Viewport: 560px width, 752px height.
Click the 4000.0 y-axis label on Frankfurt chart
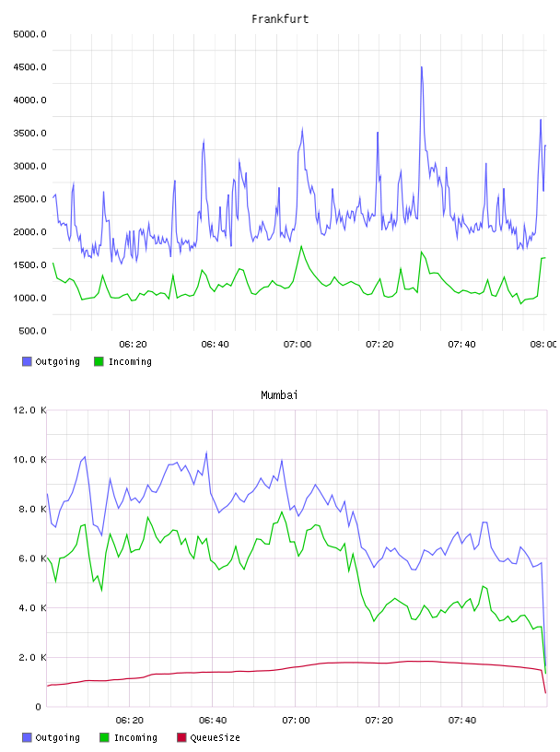coord(29,100)
